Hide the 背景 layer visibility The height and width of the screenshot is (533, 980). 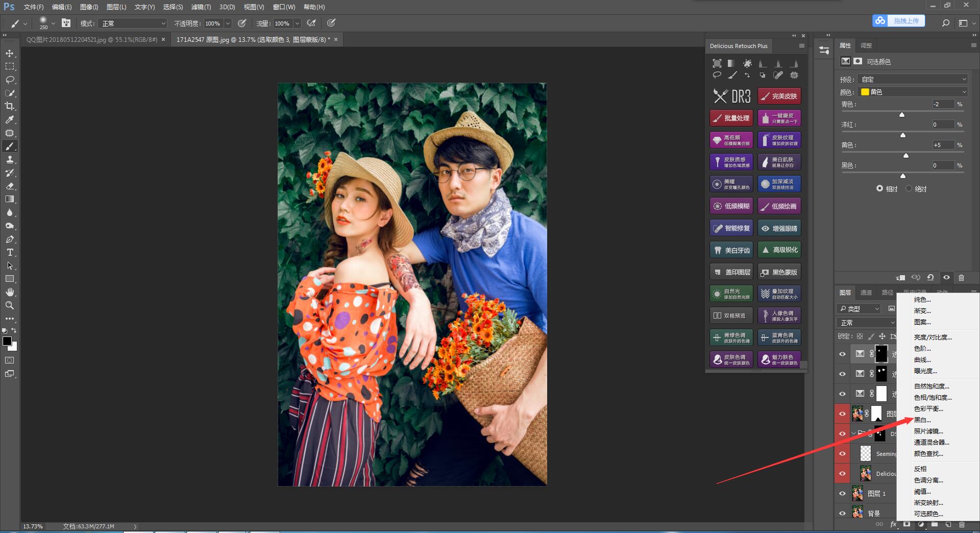click(x=842, y=514)
